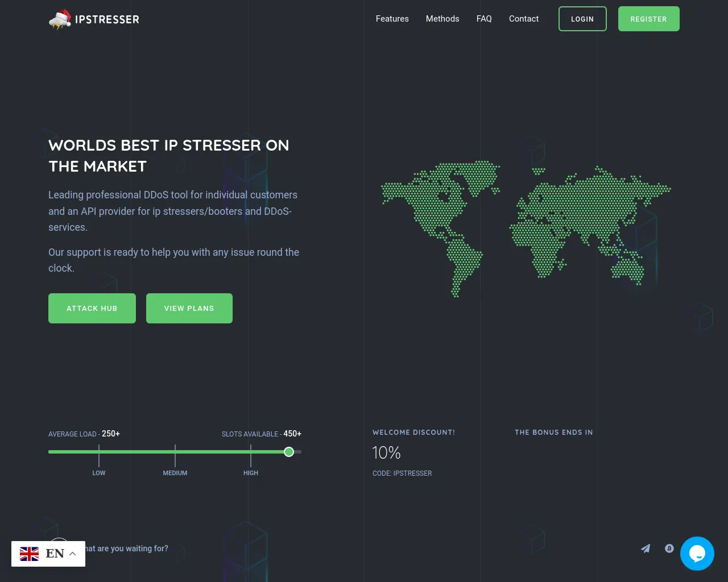Click the 'CODE: IPSTRESSER' text
The width and height of the screenshot is (728, 582).
click(x=402, y=473)
